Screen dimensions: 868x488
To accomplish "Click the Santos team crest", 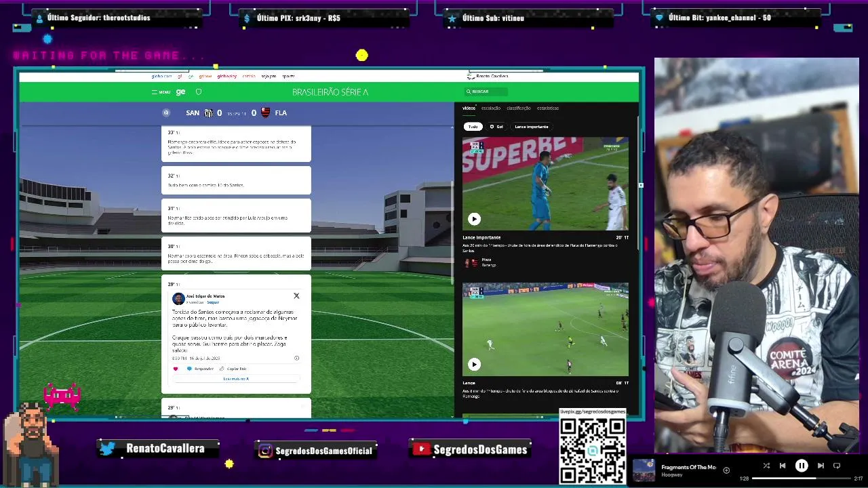I will point(208,113).
